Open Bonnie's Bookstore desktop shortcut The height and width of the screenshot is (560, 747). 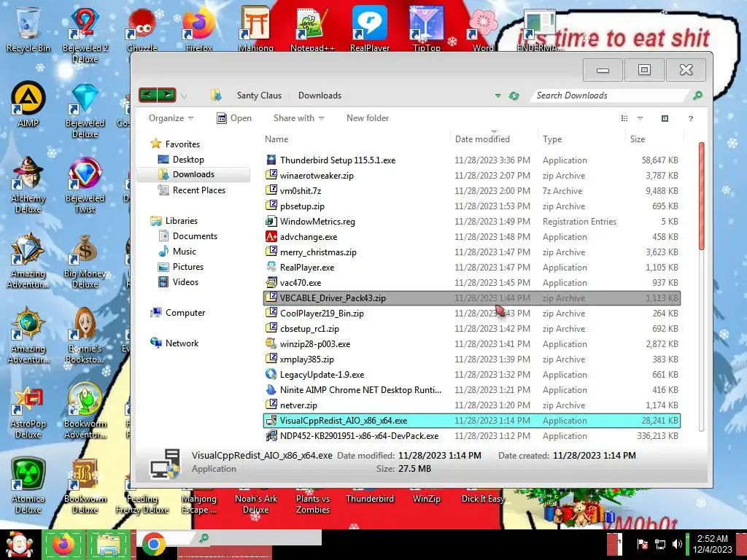(x=85, y=335)
